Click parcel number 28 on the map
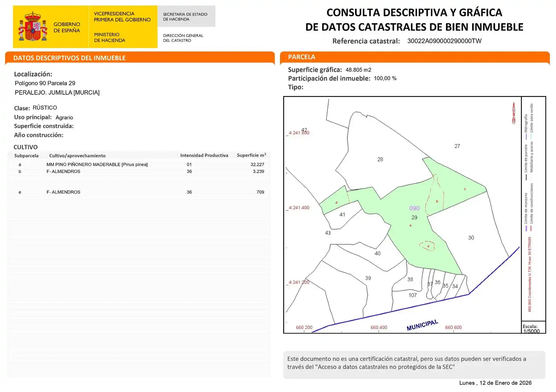Viewport: 556px width, 392px height. (380, 159)
